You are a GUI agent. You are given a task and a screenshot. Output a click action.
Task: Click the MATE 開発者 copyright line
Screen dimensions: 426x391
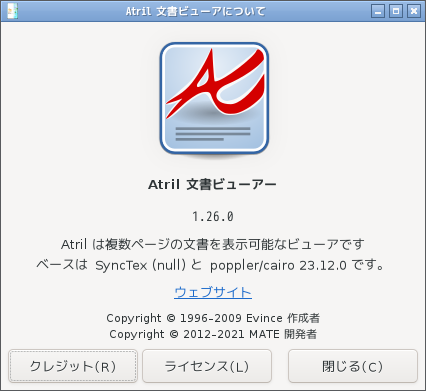[x=213, y=334]
